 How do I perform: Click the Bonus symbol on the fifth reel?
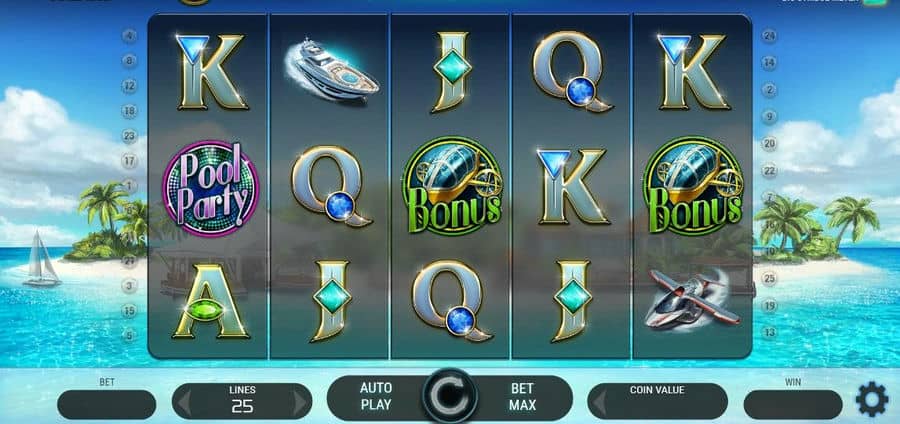(693, 186)
